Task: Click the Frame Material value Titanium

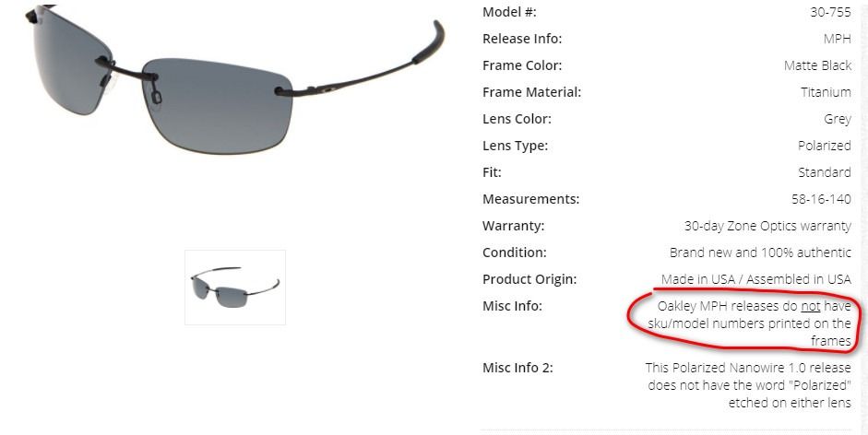Action: [x=826, y=92]
